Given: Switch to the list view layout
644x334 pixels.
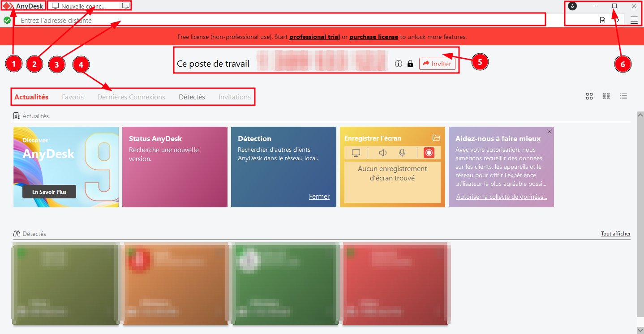Looking at the screenshot, I should (623, 96).
